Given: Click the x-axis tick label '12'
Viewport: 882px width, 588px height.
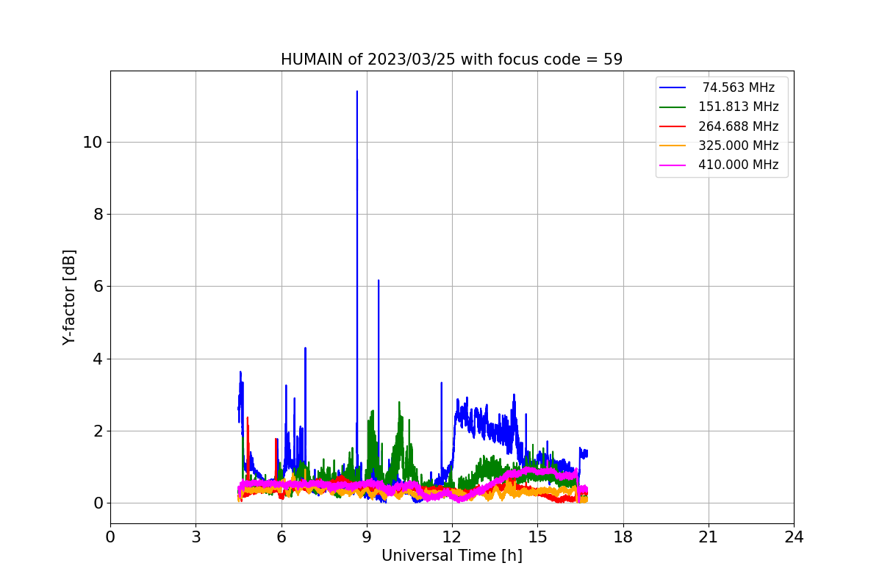Looking at the screenshot, I should point(452,537).
